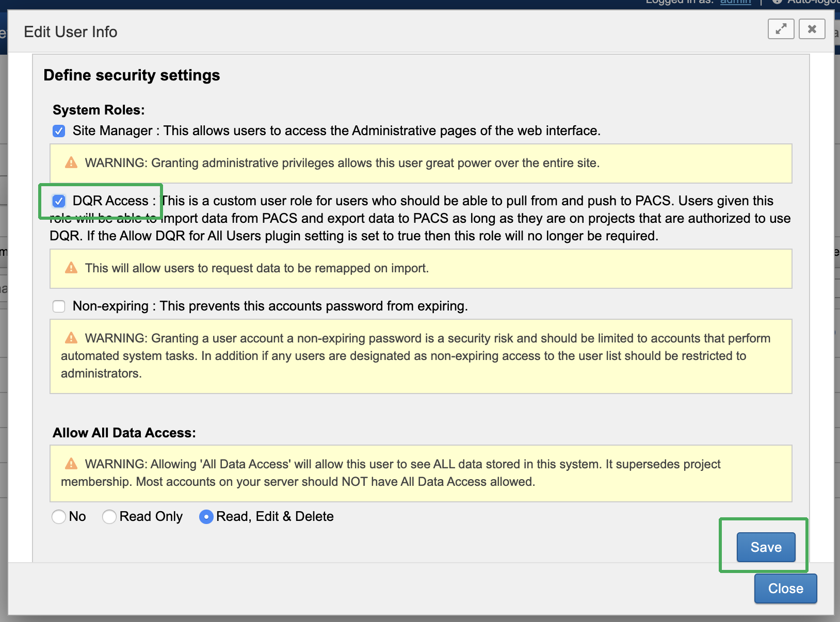Screen dimensions: 840x622
Task: Maximize the Edit User Info dialog
Action: pos(781,29)
